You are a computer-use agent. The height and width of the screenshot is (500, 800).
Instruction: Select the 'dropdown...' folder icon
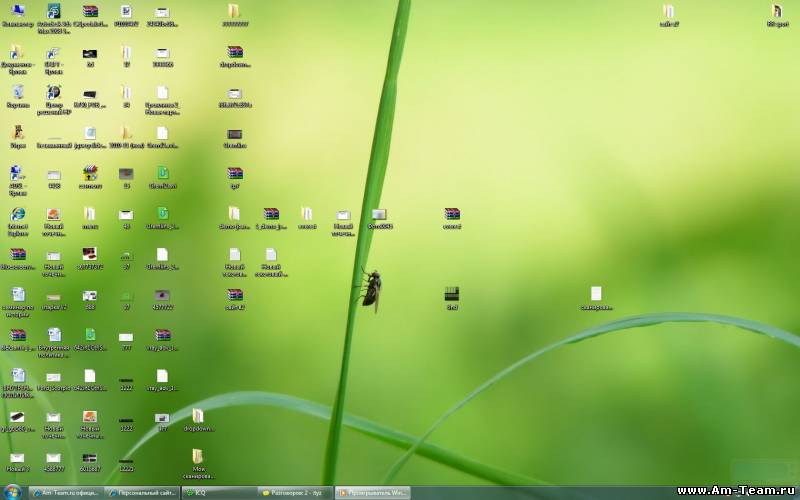pyautogui.click(x=198, y=420)
